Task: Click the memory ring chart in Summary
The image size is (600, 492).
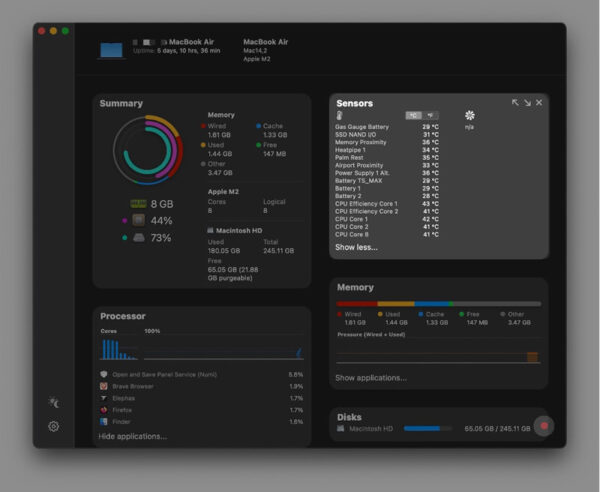Action: 148,150
